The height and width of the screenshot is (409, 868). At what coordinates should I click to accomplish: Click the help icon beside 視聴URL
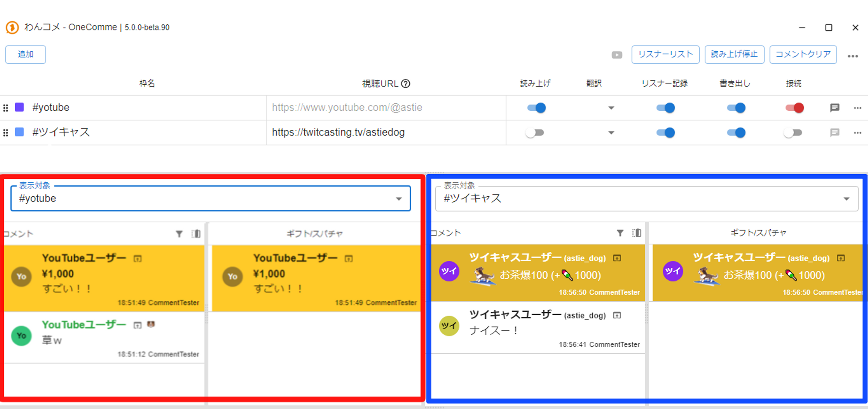[x=405, y=84]
